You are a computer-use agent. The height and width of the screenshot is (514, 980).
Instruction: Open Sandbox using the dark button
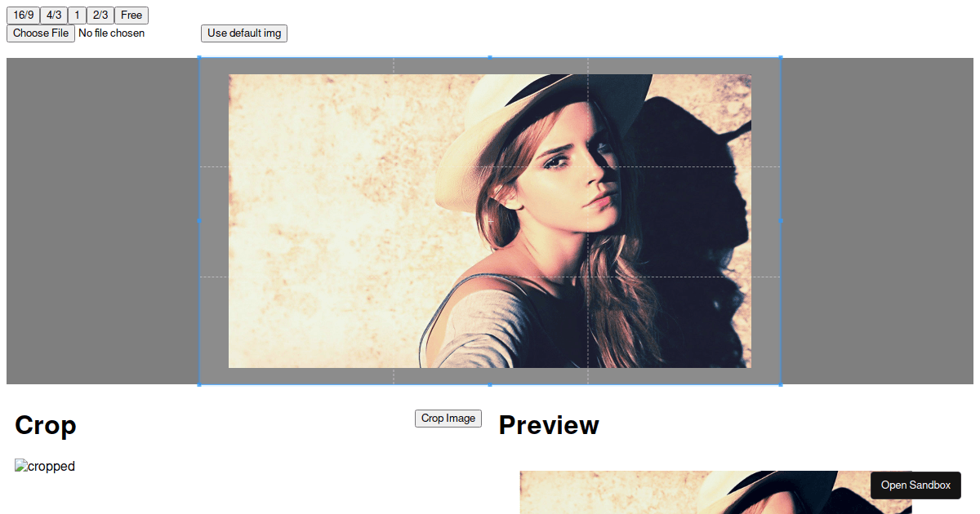point(915,485)
